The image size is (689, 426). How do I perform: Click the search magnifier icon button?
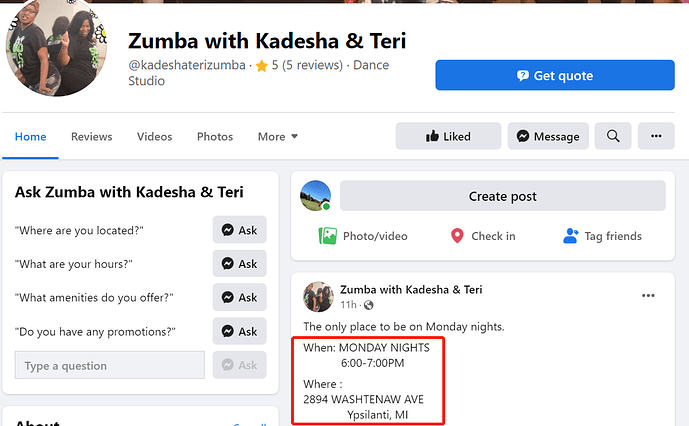(x=612, y=137)
